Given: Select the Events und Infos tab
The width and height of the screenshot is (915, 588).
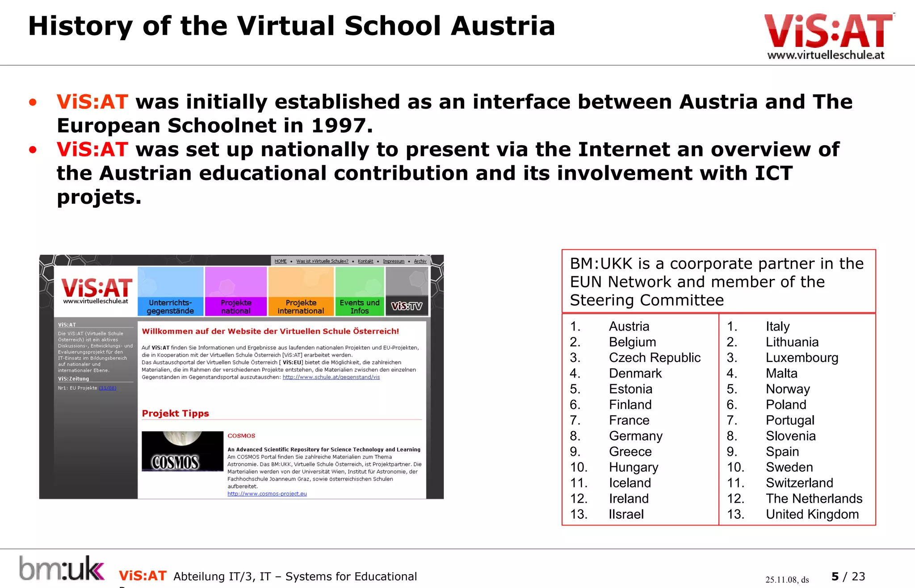Looking at the screenshot, I should click(359, 291).
